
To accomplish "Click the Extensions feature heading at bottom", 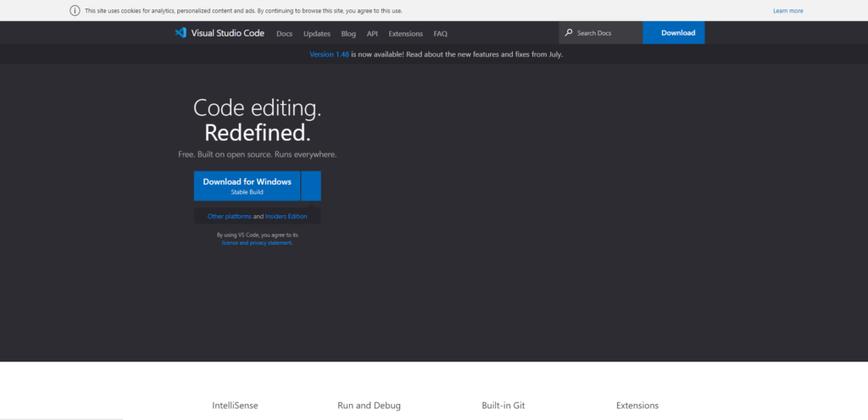I will coord(637,405).
